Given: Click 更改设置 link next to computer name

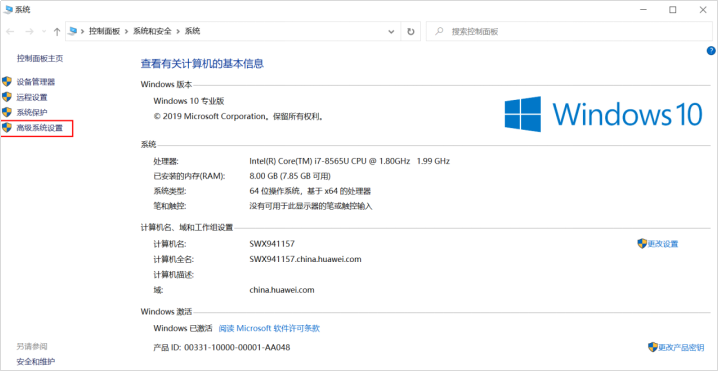Looking at the screenshot, I should (x=663, y=244).
